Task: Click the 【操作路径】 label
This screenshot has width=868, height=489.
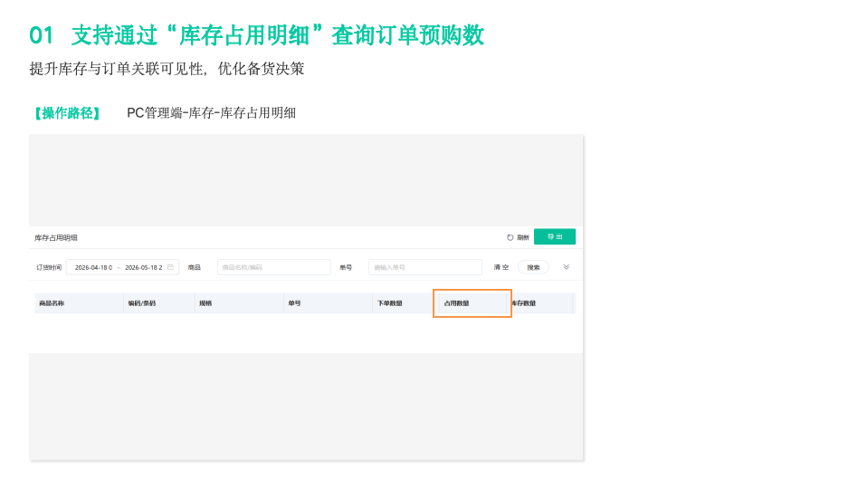Action: [x=67, y=113]
